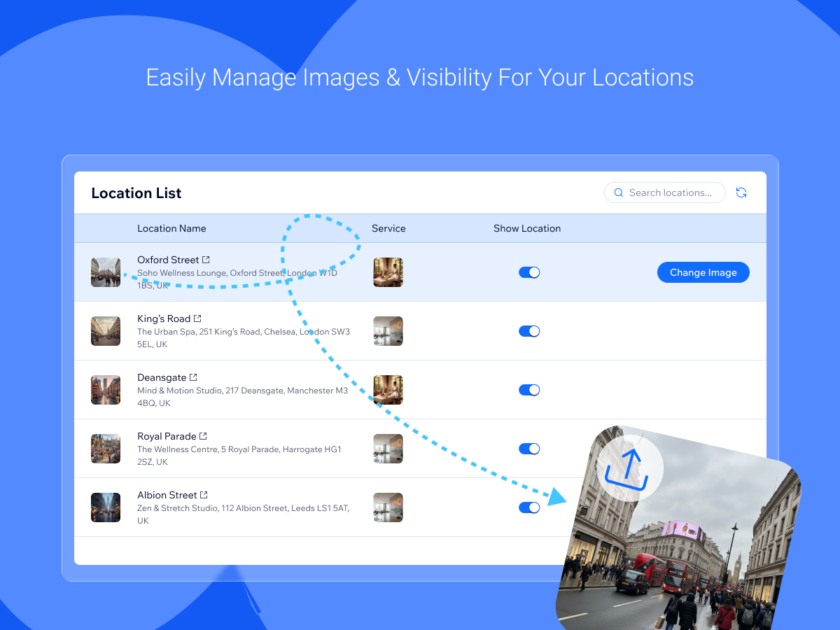The height and width of the screenshot is (630, 840).
Task: Open service image in Albion Street row
Action: pos(388,507)
